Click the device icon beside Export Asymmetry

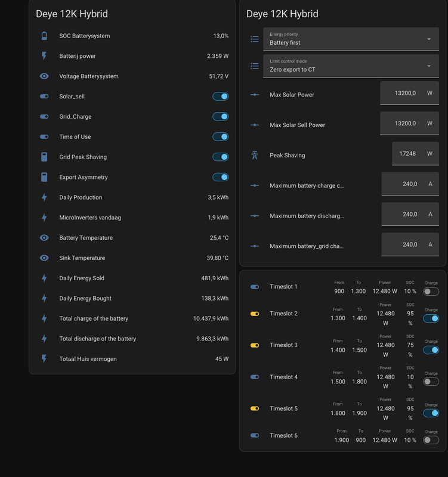44,177
